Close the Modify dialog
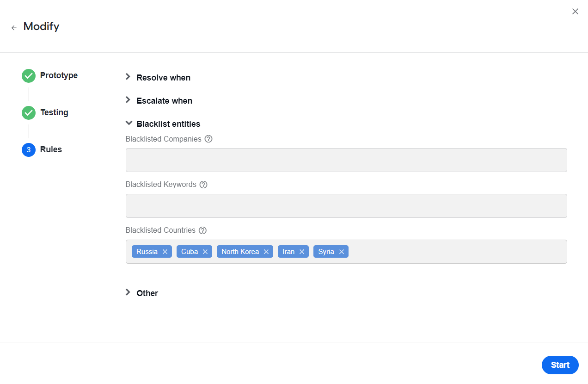 [575, 12]
